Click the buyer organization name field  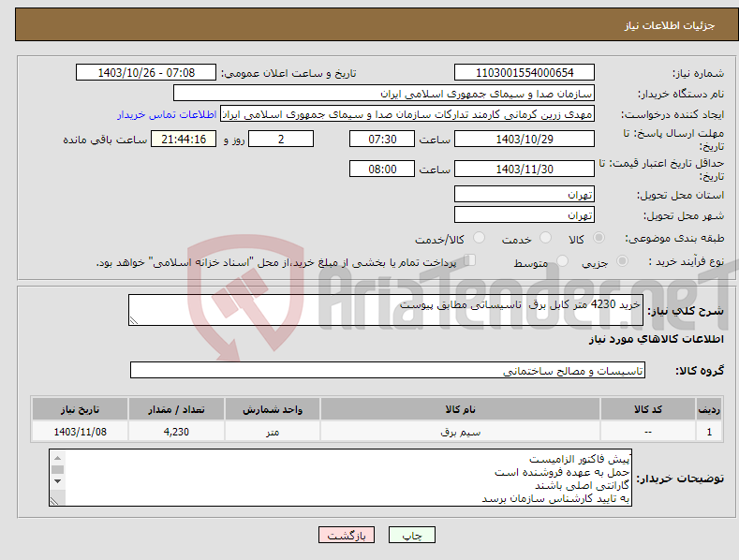(x=384, y=94)
